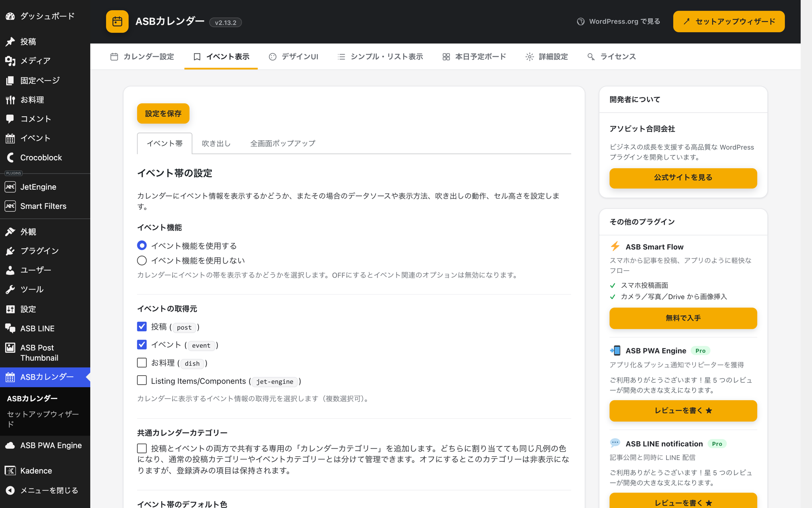Open the ASBカレンダー submenu item
Viewport: 812px width, 508px height.
point(32,398)
